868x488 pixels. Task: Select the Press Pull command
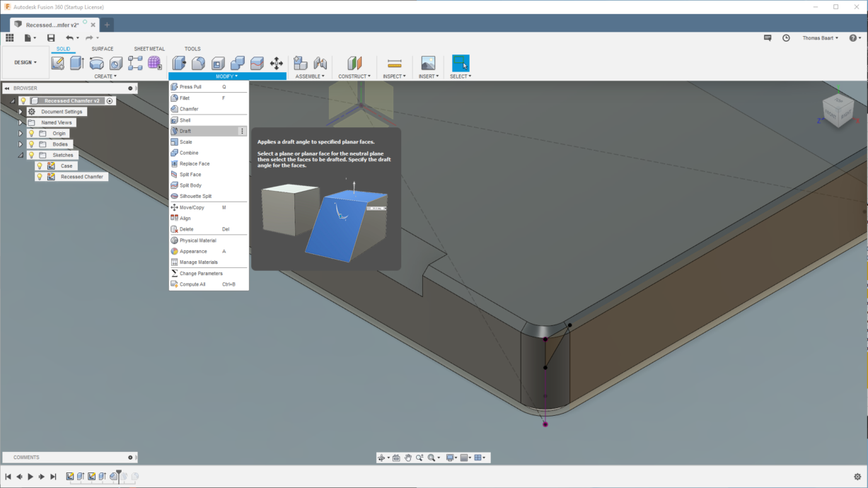coord(190,86)
